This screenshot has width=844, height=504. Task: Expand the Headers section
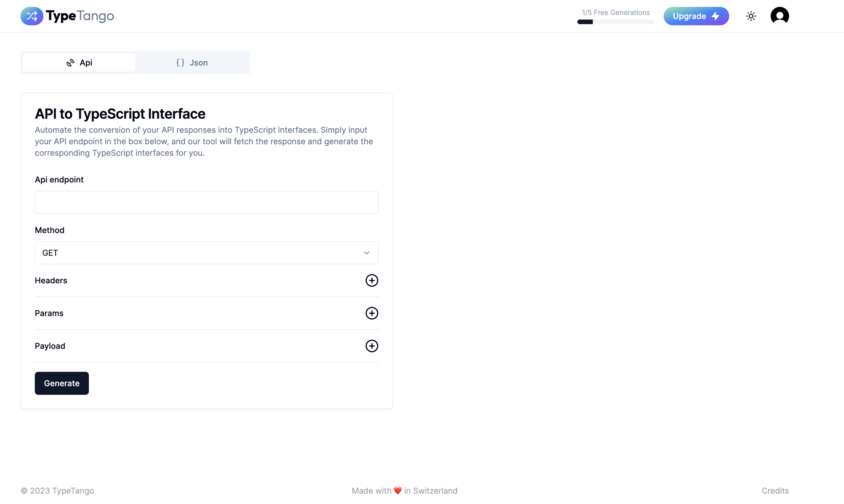(x=51, y=280)
